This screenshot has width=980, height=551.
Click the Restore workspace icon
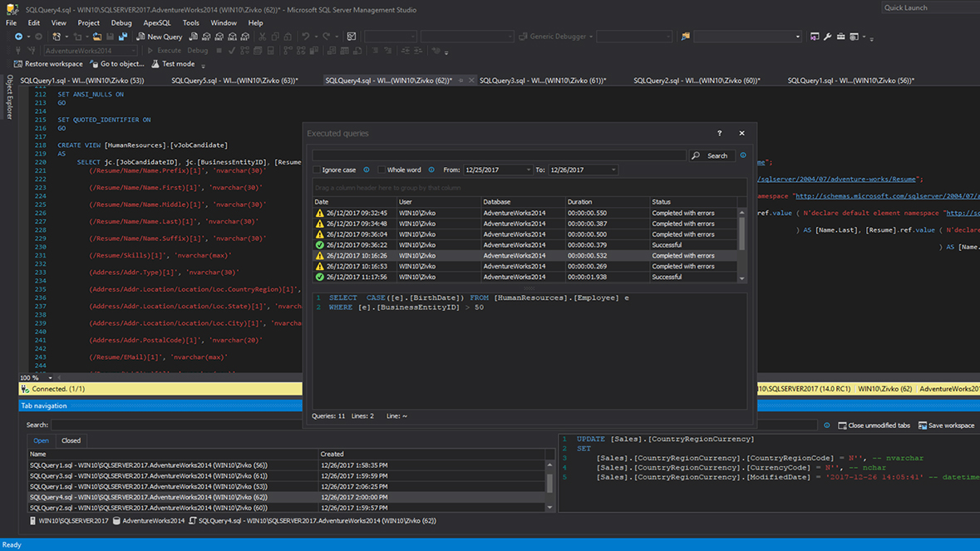tap(18, 64)
